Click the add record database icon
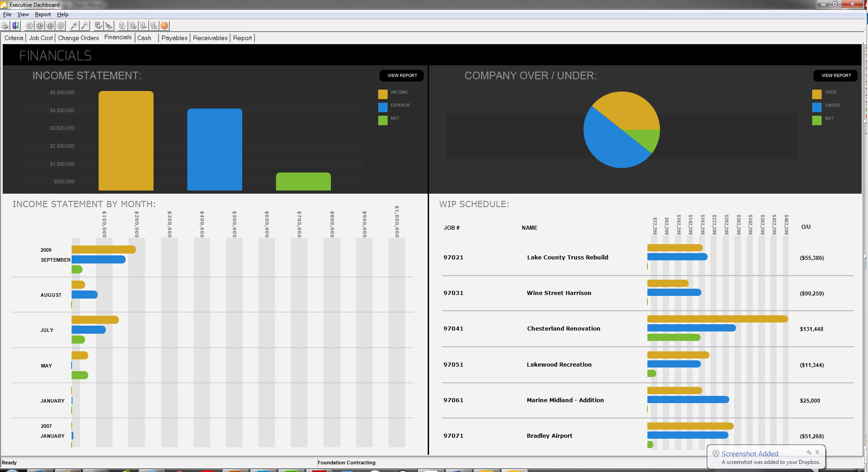This screenshot has width=868, height=472. [x=133, y=26]
